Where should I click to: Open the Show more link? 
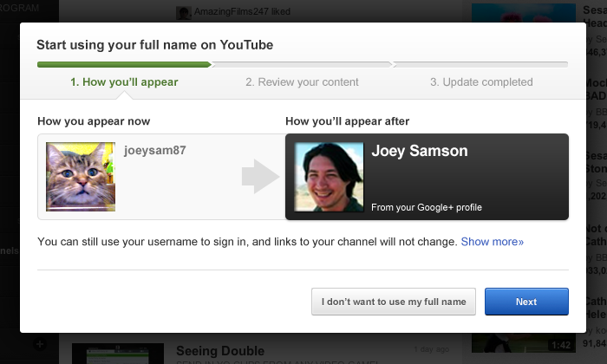492,242
